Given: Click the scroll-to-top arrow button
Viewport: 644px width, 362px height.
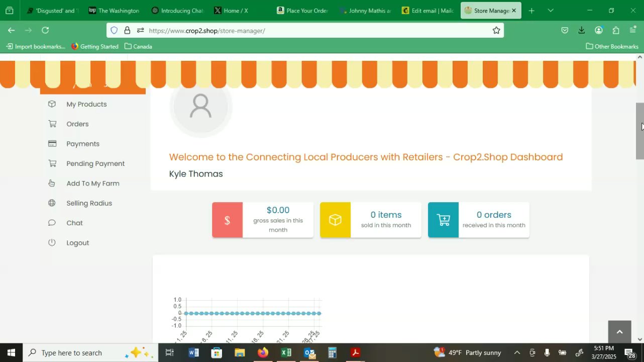Looking at the screenshot, I should (x=619, y=332).
